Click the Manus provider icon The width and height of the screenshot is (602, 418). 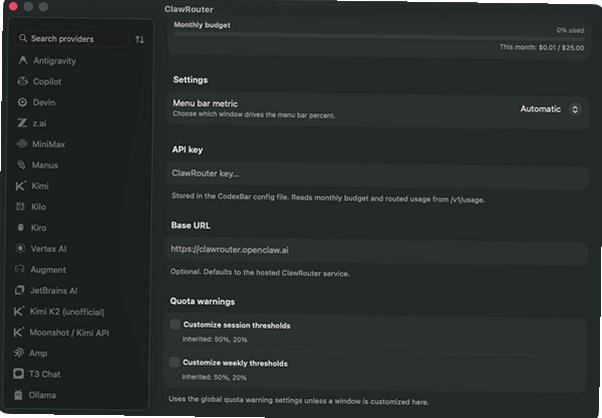(x=21, y=165)
